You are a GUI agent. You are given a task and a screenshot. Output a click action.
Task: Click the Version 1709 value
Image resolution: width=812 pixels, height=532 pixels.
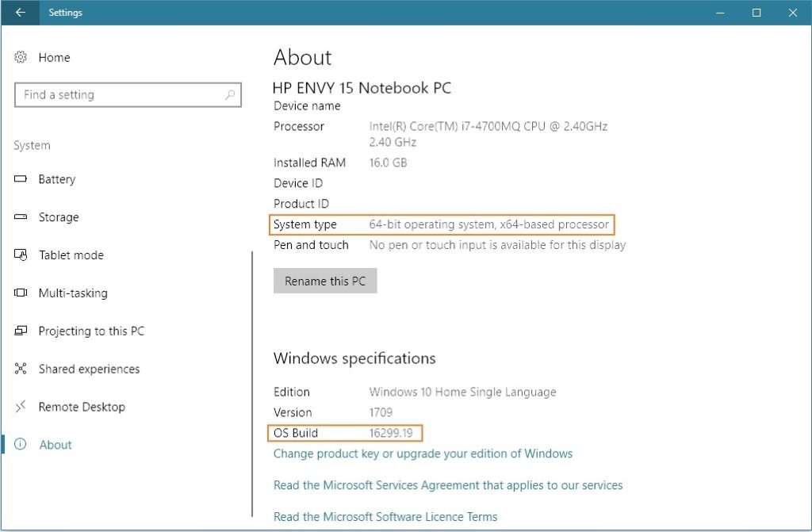click(381, 412)
